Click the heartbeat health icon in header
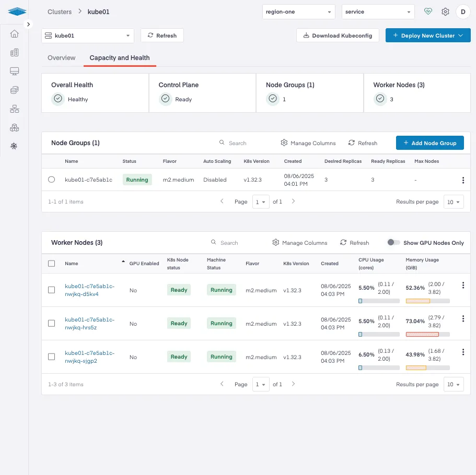This screenshot has height=475, width=476. 428,11
